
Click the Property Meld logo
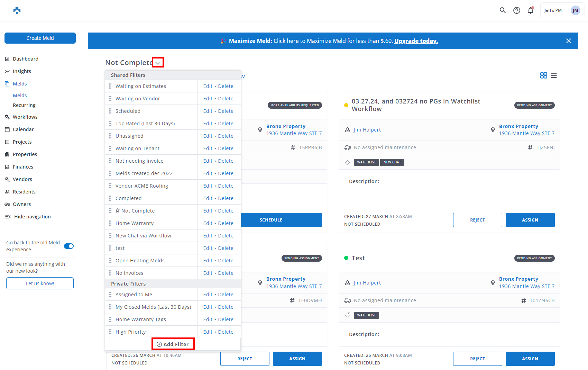point(17,10)
